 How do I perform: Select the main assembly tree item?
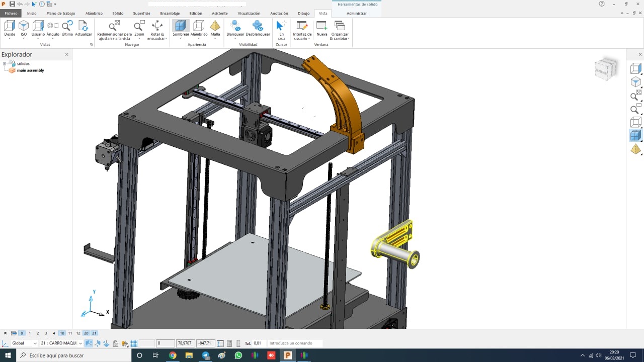30,70
